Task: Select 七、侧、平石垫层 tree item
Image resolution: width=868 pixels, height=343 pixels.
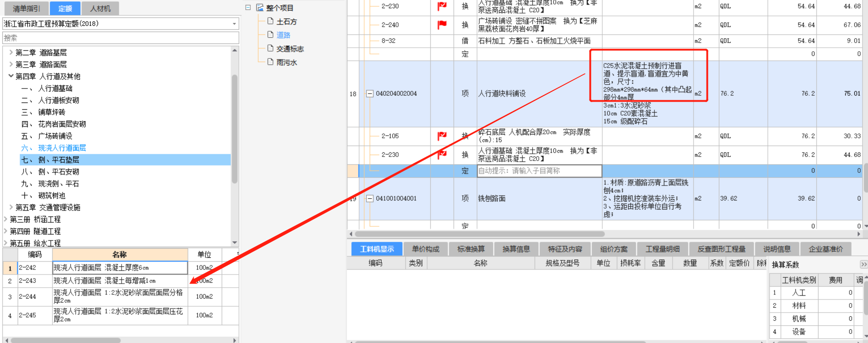Action: click(x=125, y=160)
